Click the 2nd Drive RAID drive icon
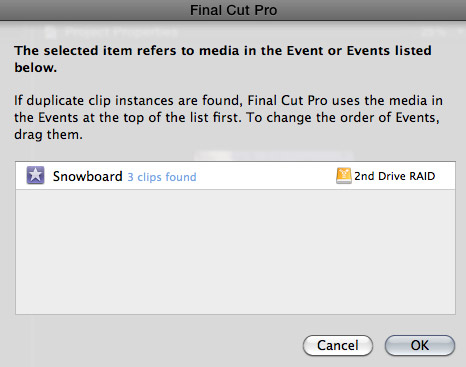Image resolution: width=466 pixels, height=367 pixels. [344, 176]
